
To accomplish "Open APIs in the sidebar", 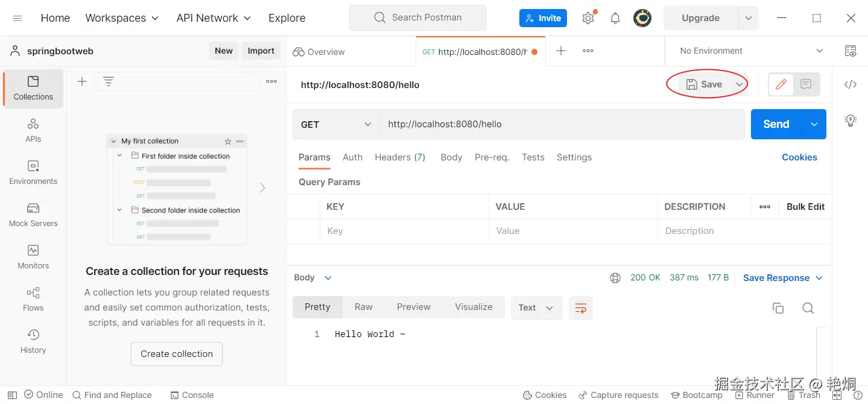I will pos(33,130).
